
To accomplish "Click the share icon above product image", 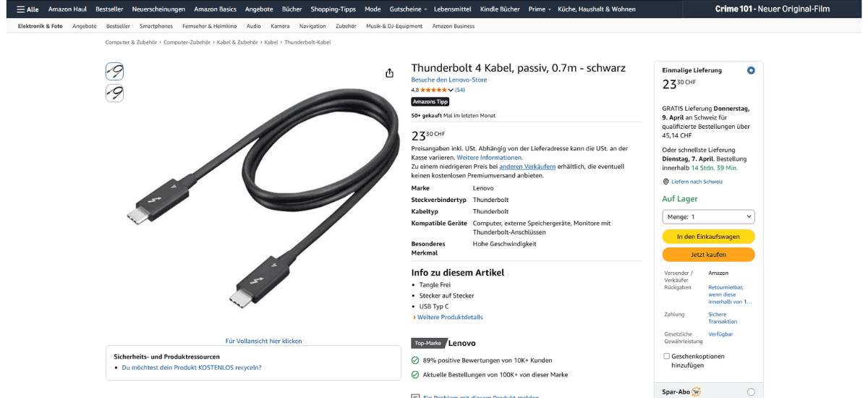I will 390,73.
